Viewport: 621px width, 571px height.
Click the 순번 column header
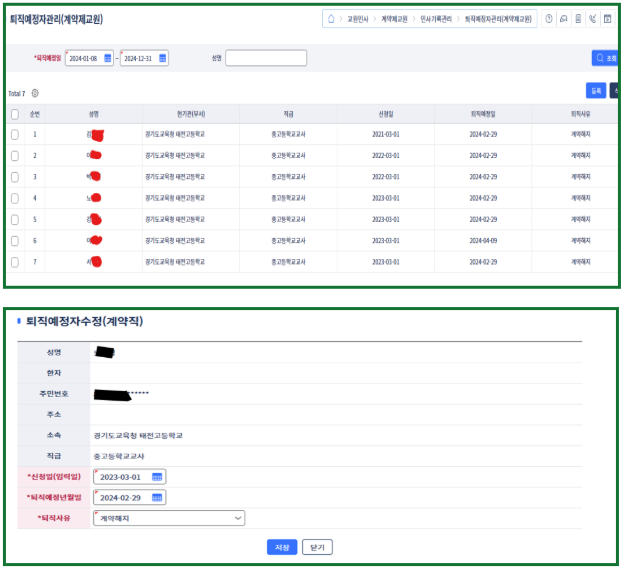click(x=34, y=114)
